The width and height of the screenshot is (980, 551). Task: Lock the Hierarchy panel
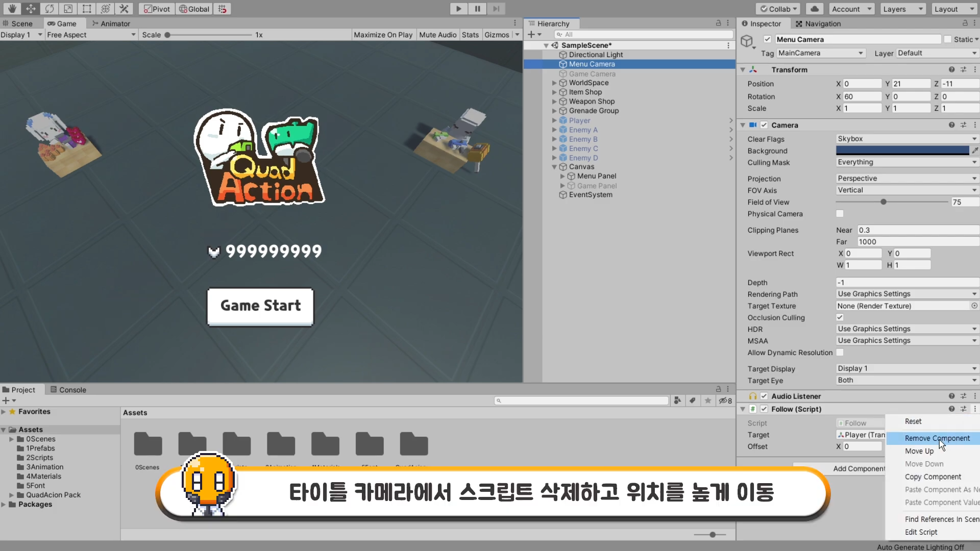point(718,23)
